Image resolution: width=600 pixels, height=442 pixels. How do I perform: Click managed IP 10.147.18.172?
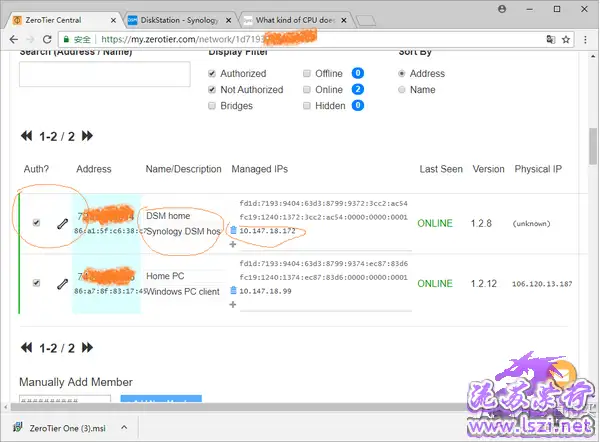click(x=267, y=231)
